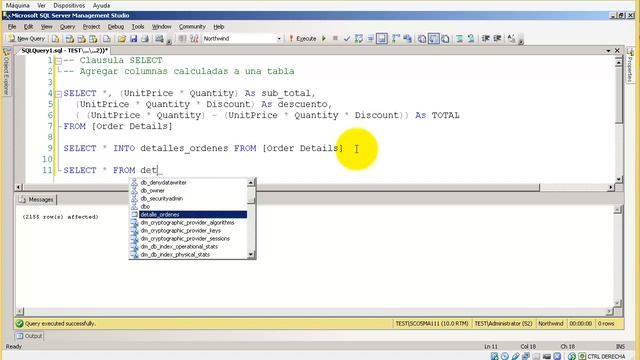Click the New Query toolbar button
This screenshot has width=640, height=360.
[x=27, y=38]
